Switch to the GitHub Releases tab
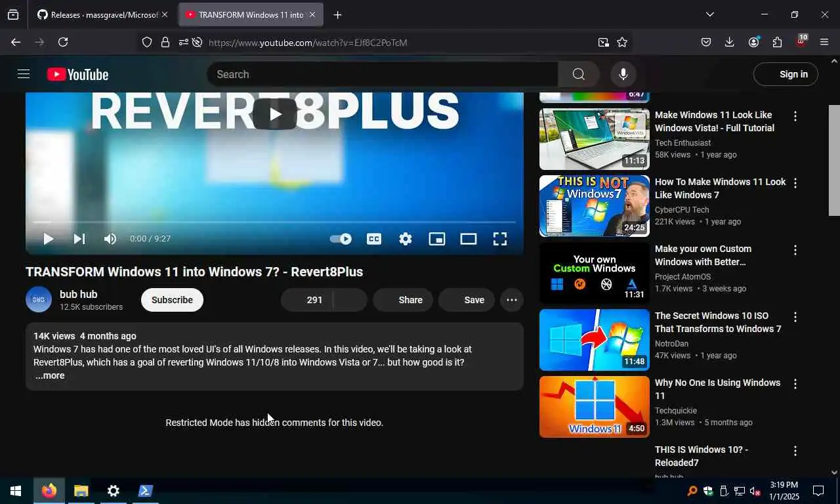This screenshot has width=840, height=504. pos(97,14)
